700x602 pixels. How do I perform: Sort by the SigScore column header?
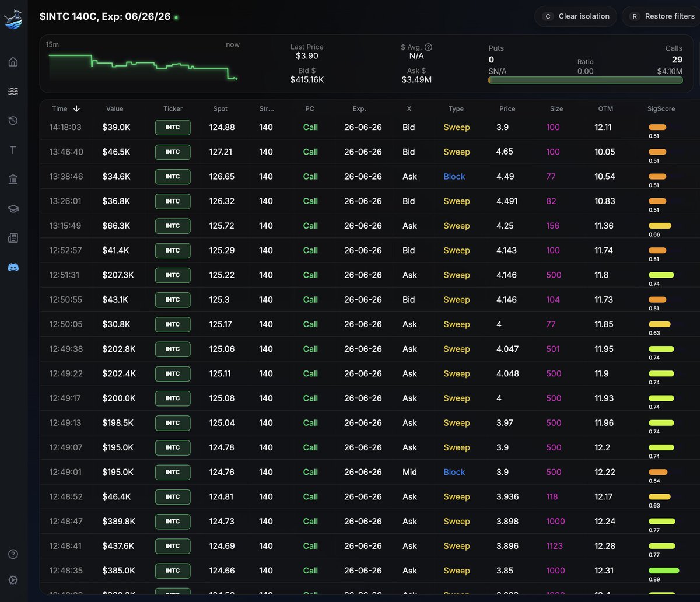point(661,108)
